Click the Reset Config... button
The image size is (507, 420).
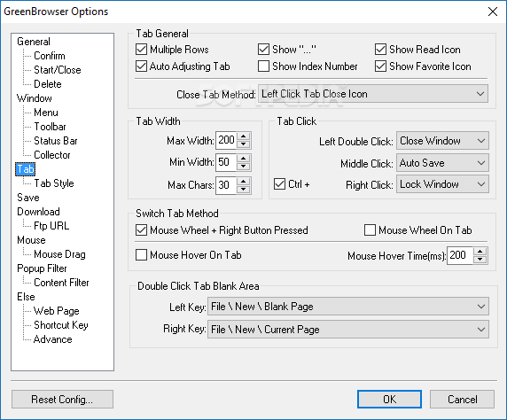62,400
